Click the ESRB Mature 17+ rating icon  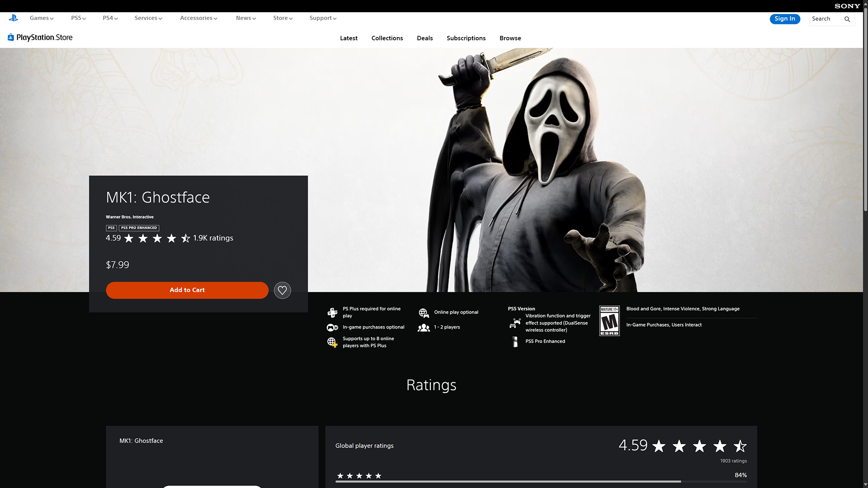(x=609, y=321)
